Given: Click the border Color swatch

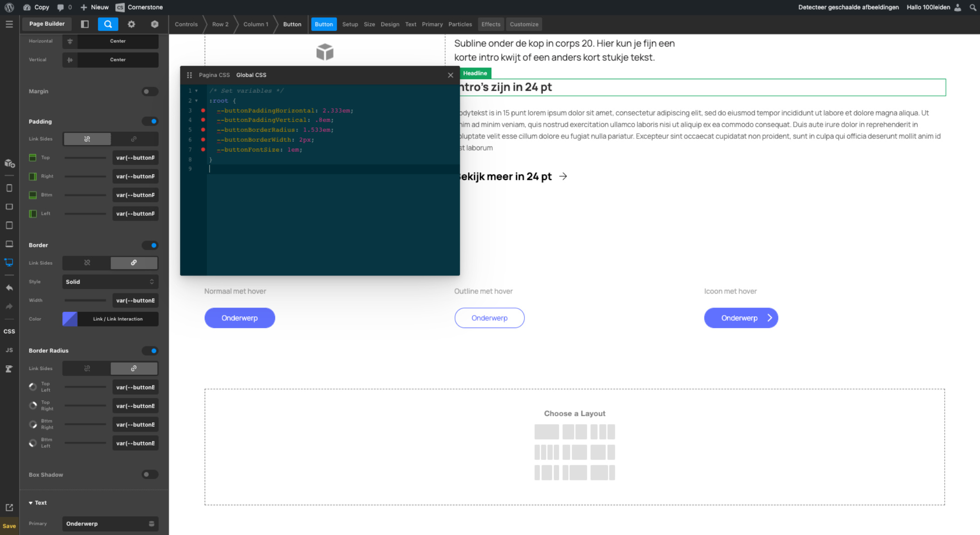Looking at the screenshot, I should point(70,319).
